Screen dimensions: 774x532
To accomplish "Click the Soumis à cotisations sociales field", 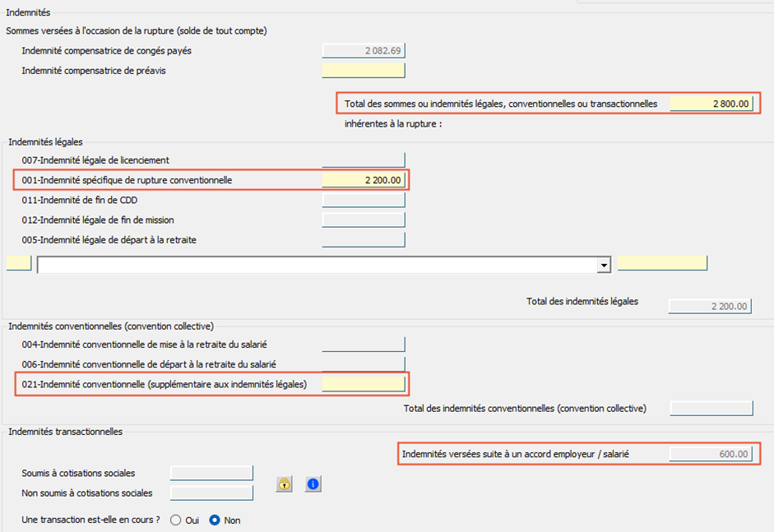I will [211, 473].
